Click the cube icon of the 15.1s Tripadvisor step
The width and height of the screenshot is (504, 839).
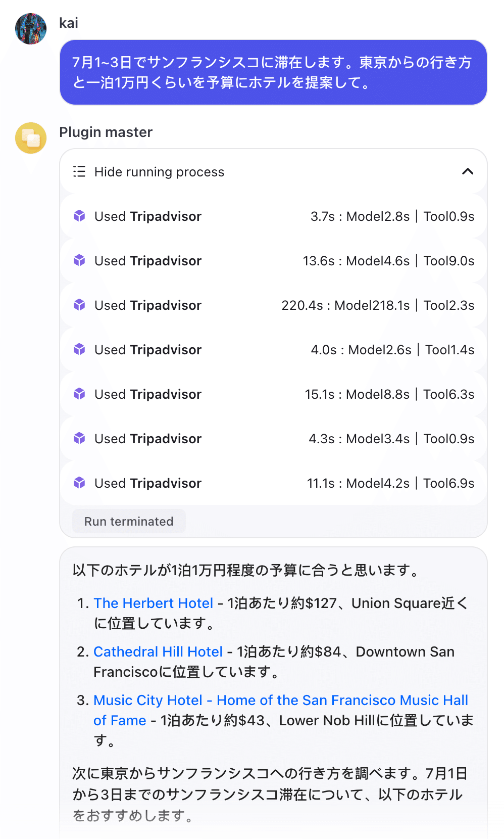pos(79,394)
